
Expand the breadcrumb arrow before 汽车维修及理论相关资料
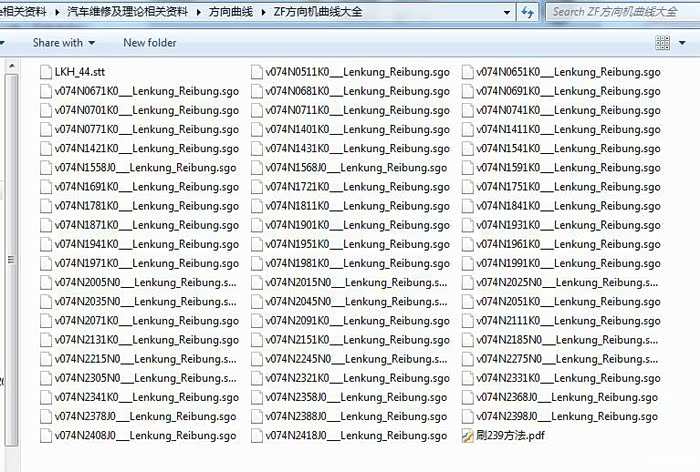[57, 13]
